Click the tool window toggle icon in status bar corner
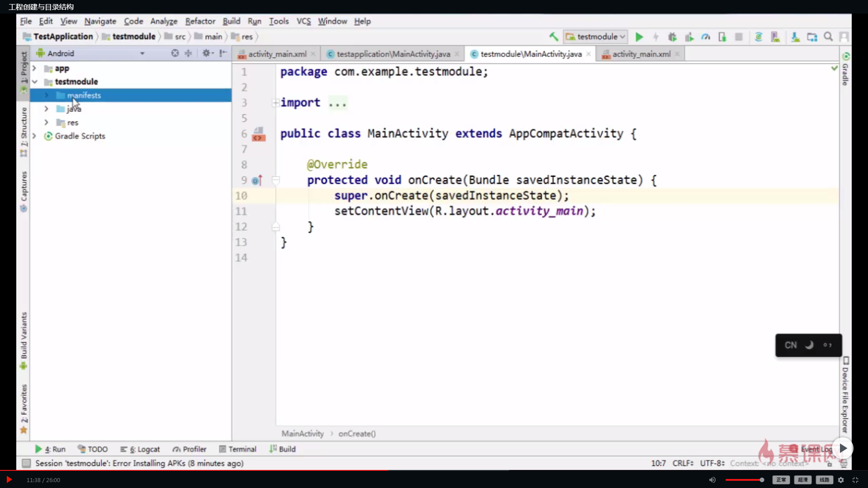 26,463
